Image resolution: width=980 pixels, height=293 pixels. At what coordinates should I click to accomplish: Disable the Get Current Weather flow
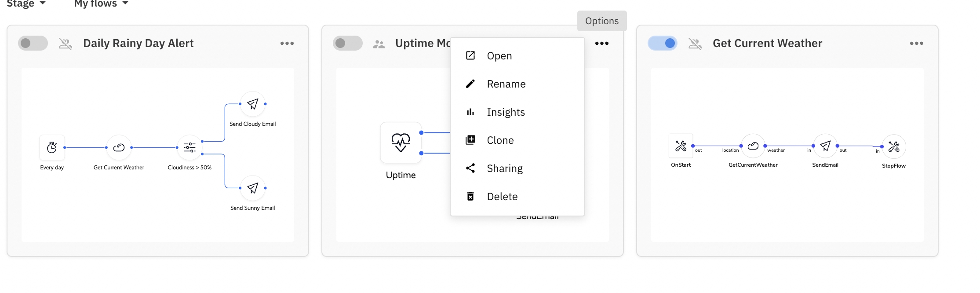[663, 43]
